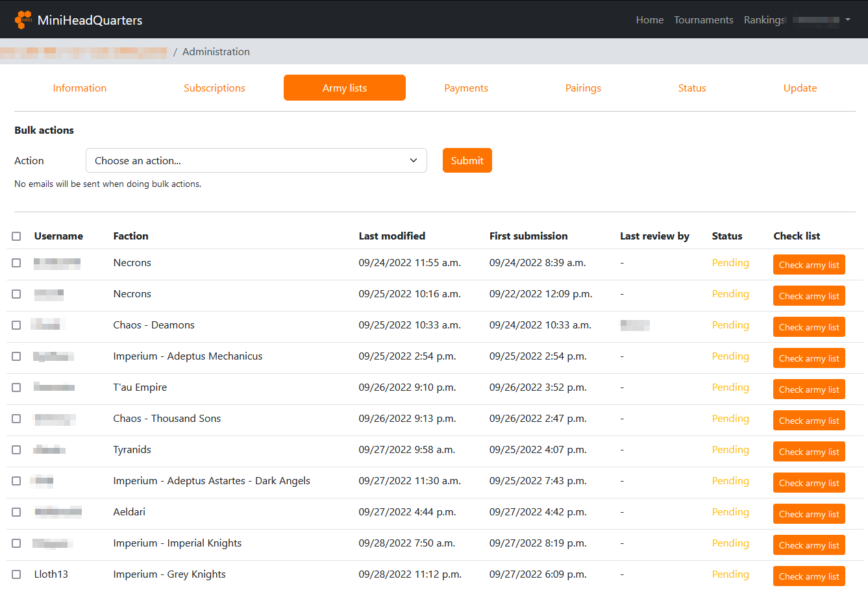Open the Information tab
Viewport: 868px width, 590px height.
(80, 88)
